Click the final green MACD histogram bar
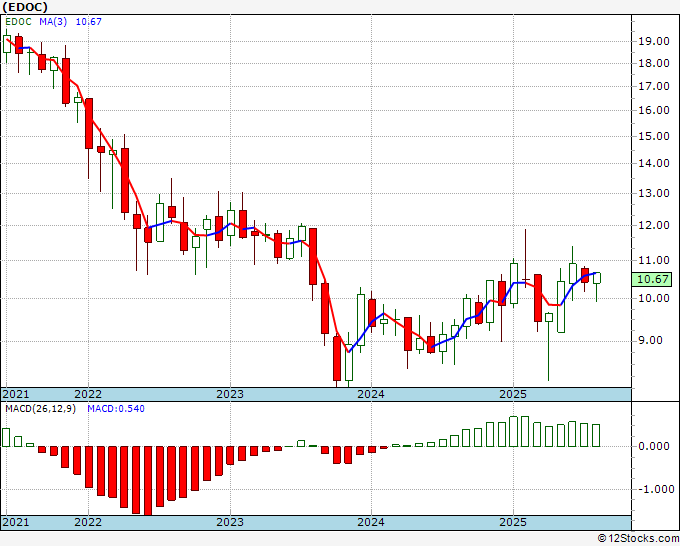The height and width of the screenshot is (546, 680). click(596, 435)
